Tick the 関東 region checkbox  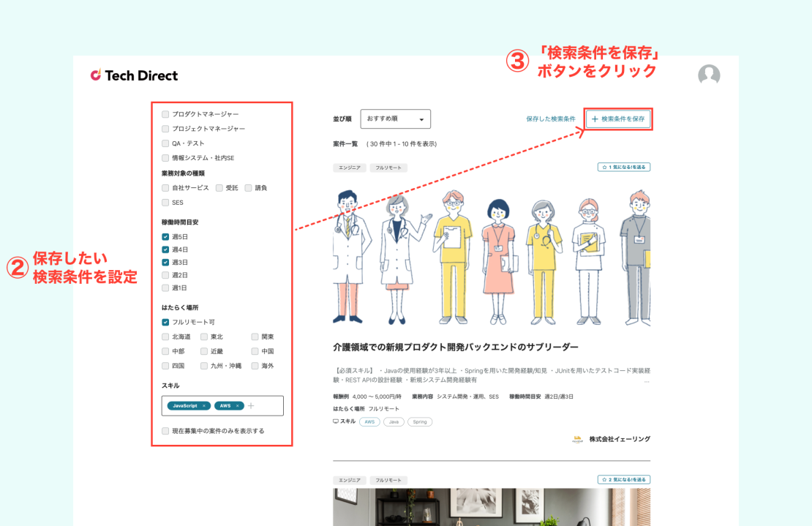coord(255,337)
